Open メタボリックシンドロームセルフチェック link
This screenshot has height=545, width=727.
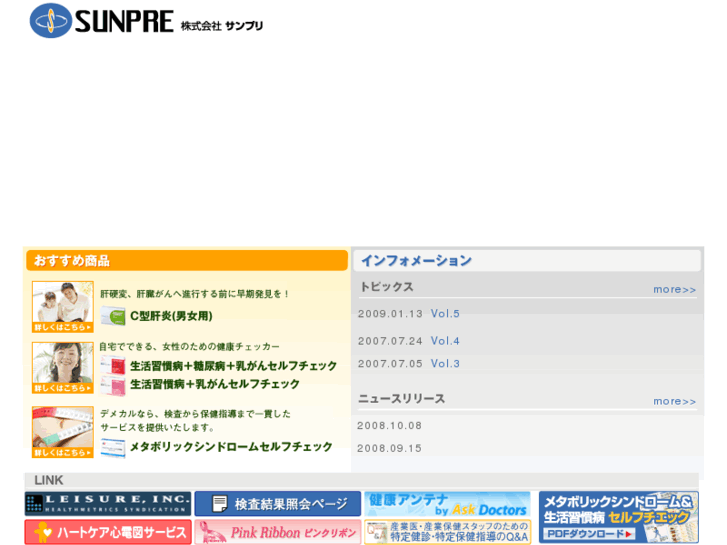pos(231,447)
